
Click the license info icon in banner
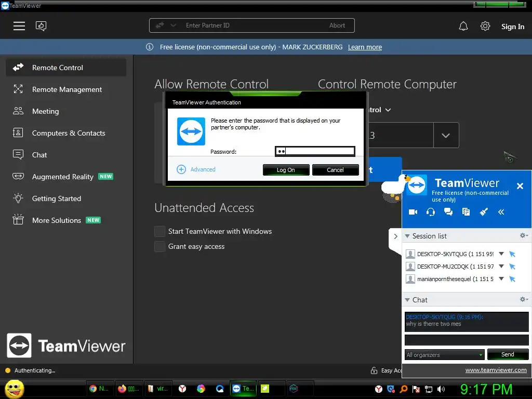pyautogui.click(x=150, y=47)
